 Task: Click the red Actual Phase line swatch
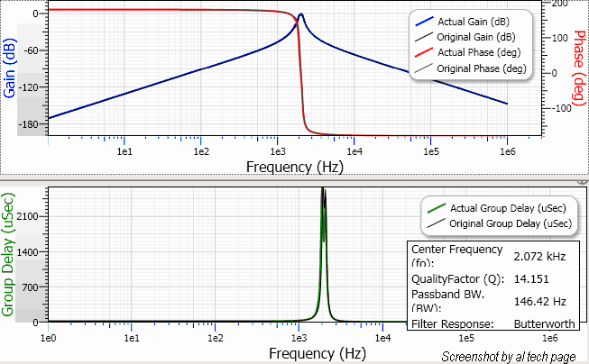422,52
